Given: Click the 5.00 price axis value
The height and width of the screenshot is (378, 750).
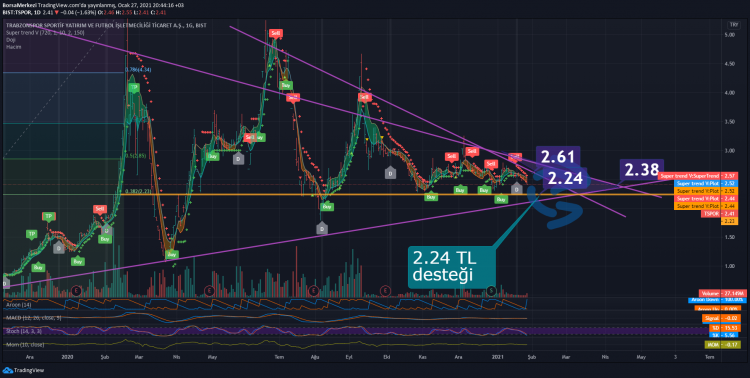Looking at the screenshot, I should point(729,35).
